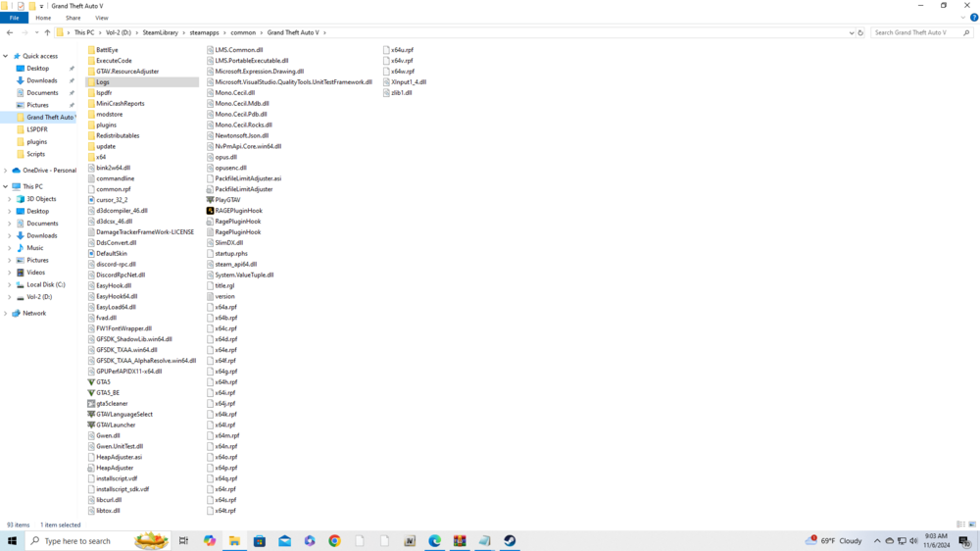This screenshot has height=551, width=980.
Task: Select the GTA5_BE executable
Action: click(104, 393)
